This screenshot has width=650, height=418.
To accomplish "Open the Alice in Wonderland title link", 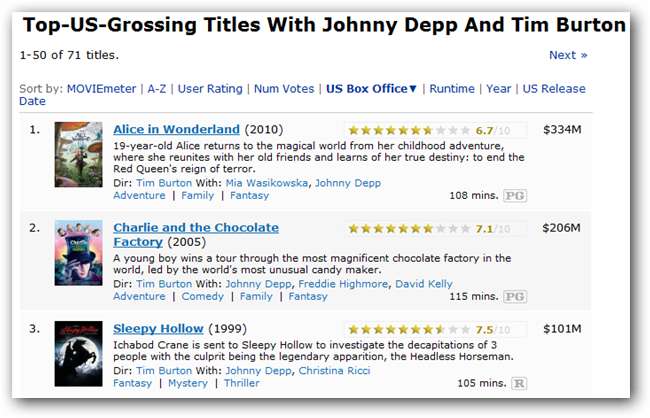I will 176,129.
